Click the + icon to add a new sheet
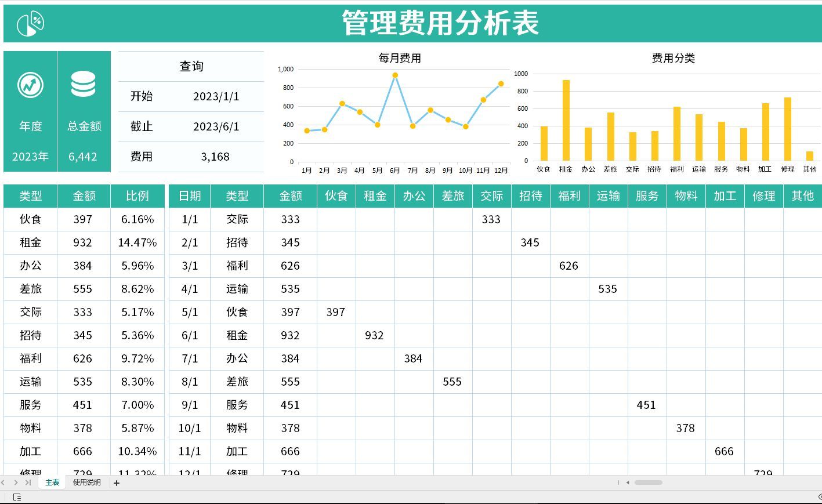The image size is (822, 504). click(x=116, y=482)
